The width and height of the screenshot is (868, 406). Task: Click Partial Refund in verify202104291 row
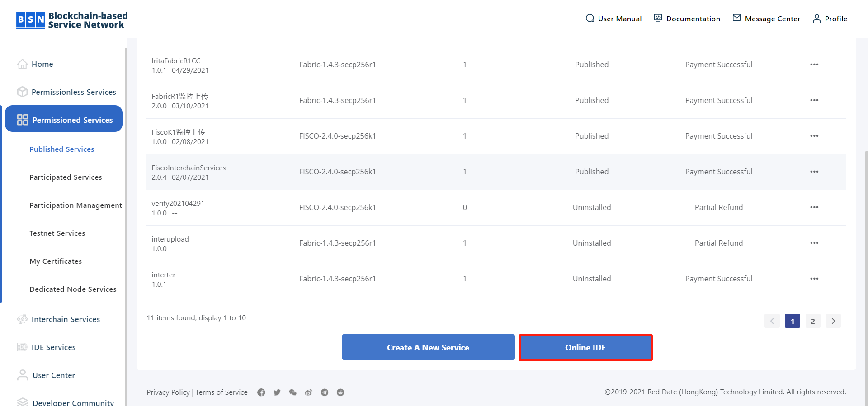tap(719, 207)
